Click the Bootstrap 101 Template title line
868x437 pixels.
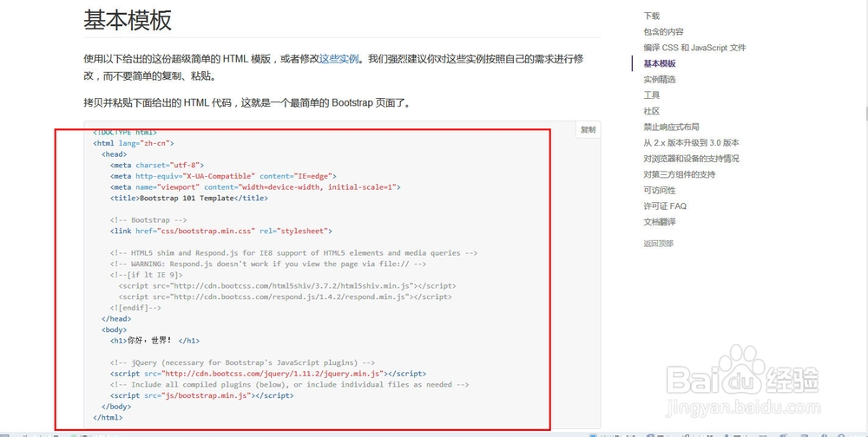[x=188, y=198]
